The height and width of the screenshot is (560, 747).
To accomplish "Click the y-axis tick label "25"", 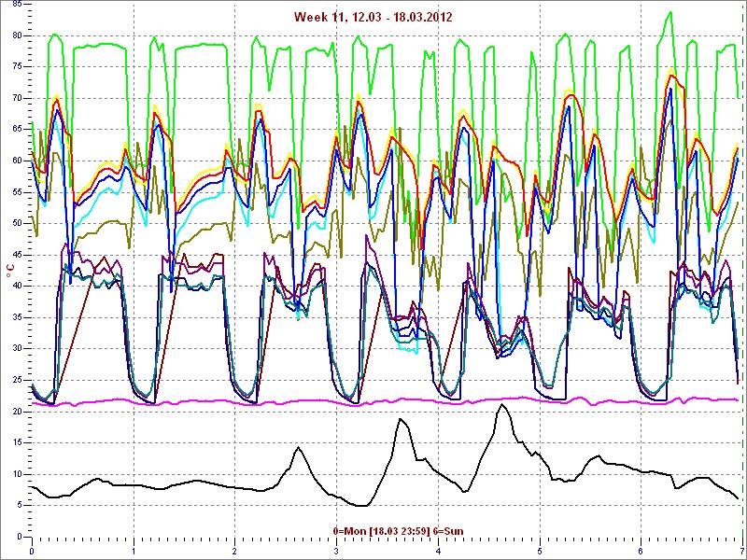I will pos(17,380).
